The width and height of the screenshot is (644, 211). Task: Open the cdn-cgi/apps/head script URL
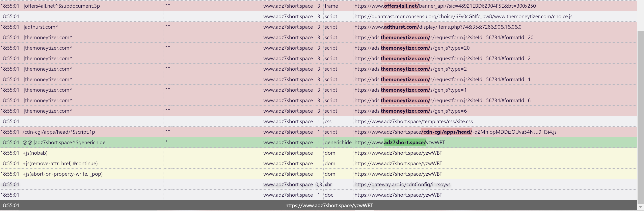click(456, 132)
